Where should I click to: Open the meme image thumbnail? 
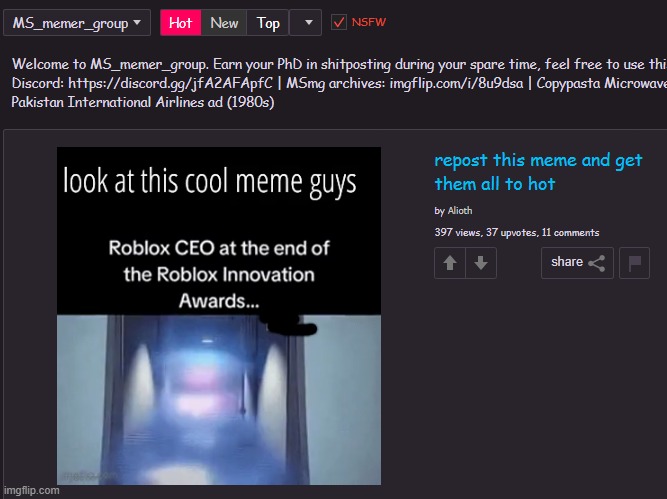[219, 316]
